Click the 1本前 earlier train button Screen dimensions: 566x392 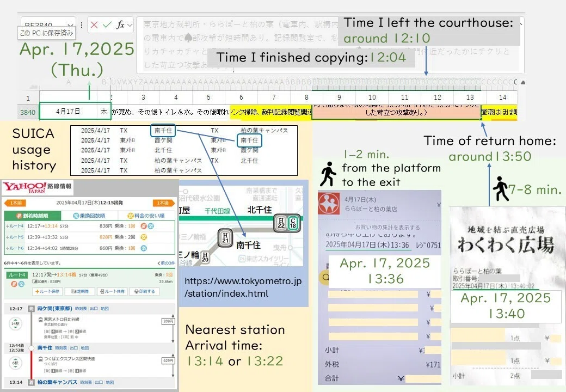point(15,203)
